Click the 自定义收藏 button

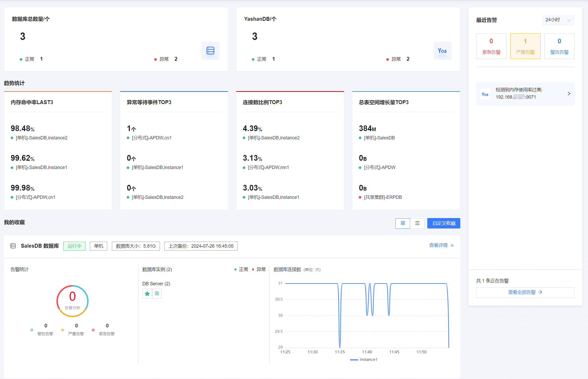[444, 223]
